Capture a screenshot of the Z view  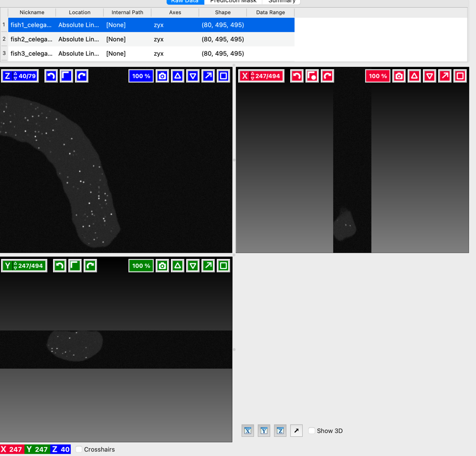162,75
